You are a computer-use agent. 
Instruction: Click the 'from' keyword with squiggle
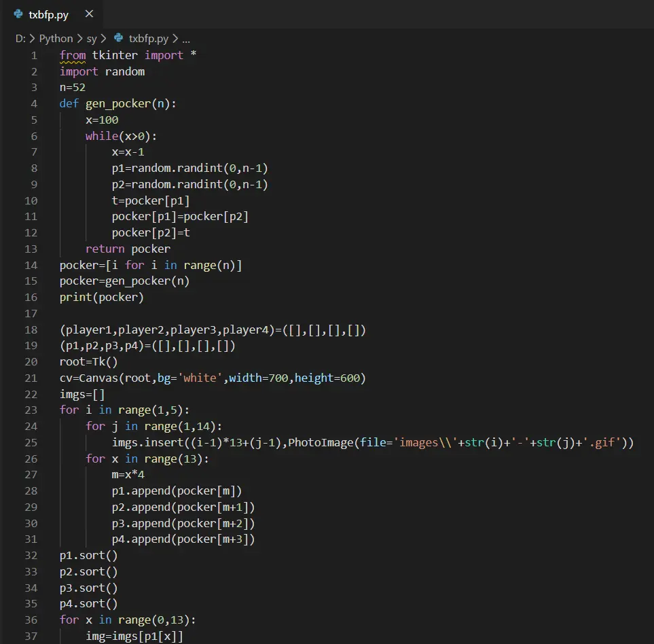click(x=73, y=56)
